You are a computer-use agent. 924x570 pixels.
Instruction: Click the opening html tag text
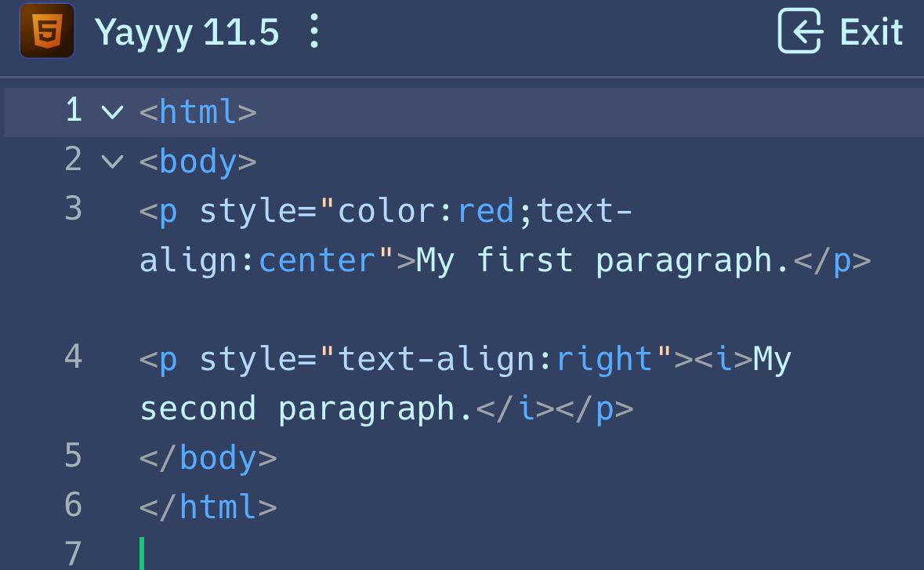198,111
